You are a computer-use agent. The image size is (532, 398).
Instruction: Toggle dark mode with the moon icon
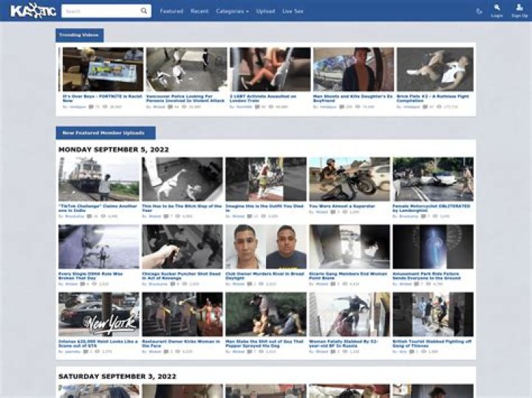[x=479, y=11]
